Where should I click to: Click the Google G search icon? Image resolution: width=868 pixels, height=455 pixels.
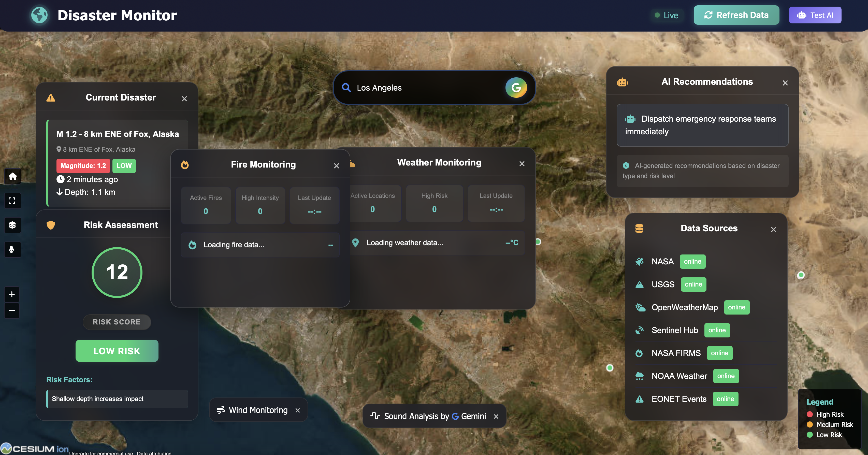point(516,88)
